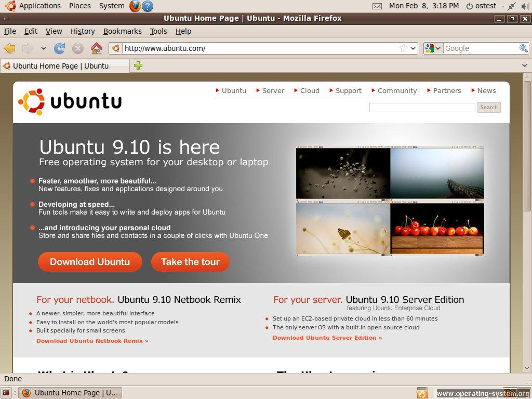Open the File menu
532x399 pixels.
tap(10, 31)
